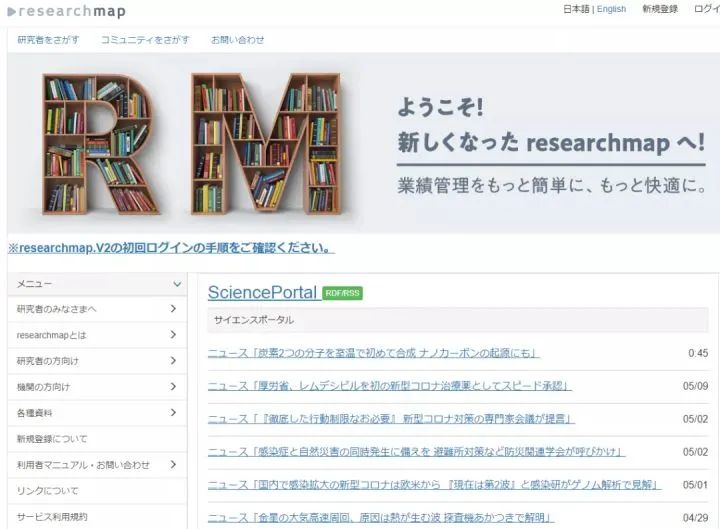Open コミュニティをさがす menu item
Viewport: 720px width, 529px height.
click(145, 40)
